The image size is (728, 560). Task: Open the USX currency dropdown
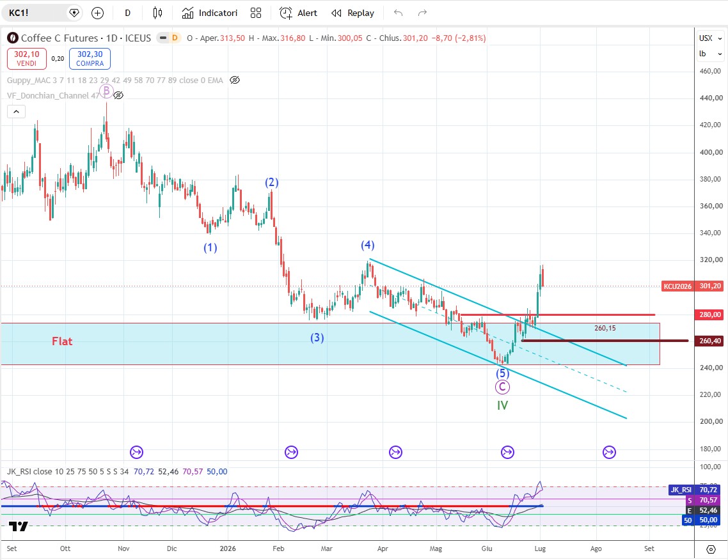[711, 38]
